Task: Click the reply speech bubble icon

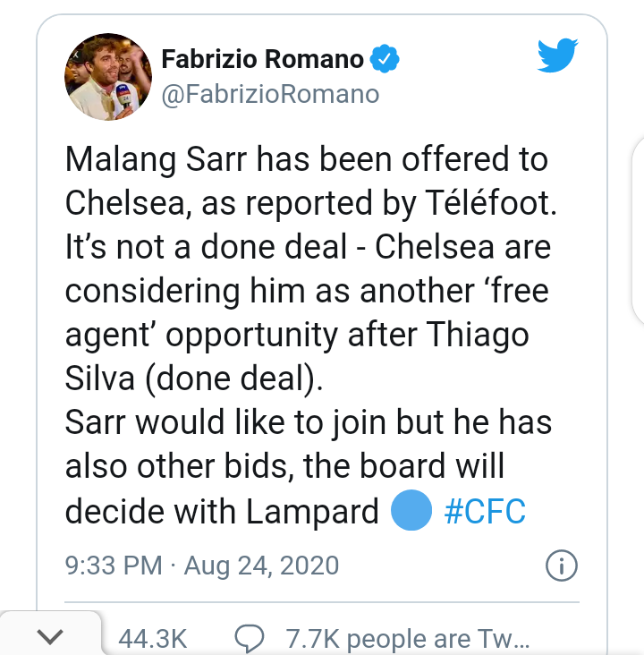Action: click(x=248, y=639)
